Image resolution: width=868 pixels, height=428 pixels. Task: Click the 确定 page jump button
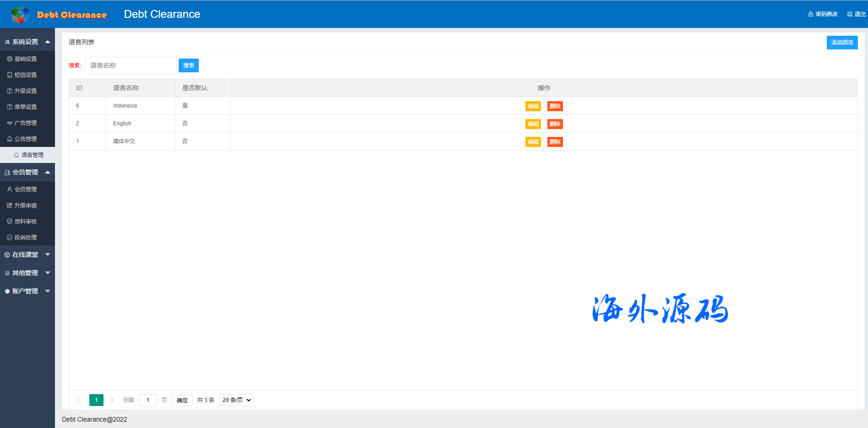pos(182,400)
